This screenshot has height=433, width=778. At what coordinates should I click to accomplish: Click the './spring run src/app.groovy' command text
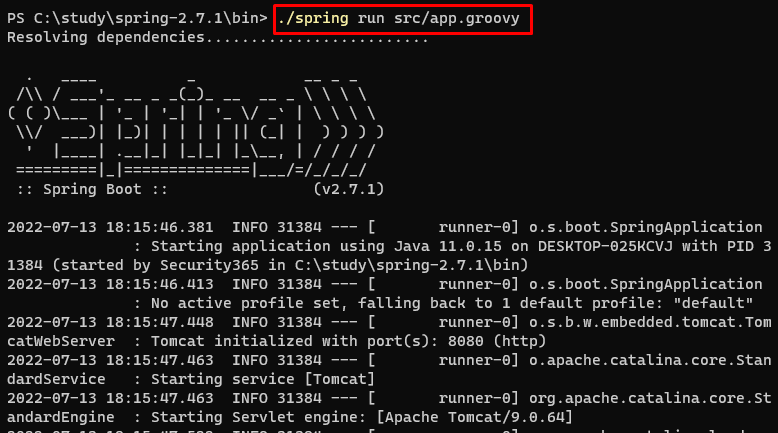pyautogui.click(x=398, y=18)
